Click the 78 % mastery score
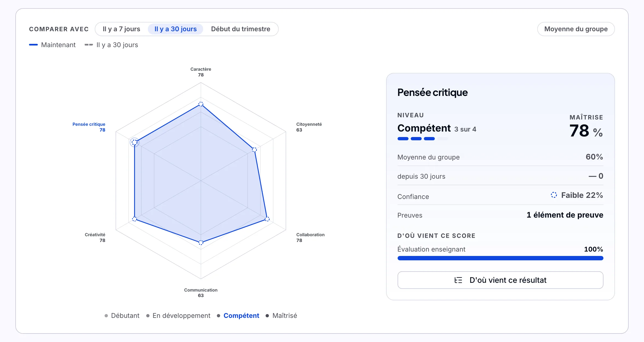Viewport: 644px width, 342px height. (586, 131)
